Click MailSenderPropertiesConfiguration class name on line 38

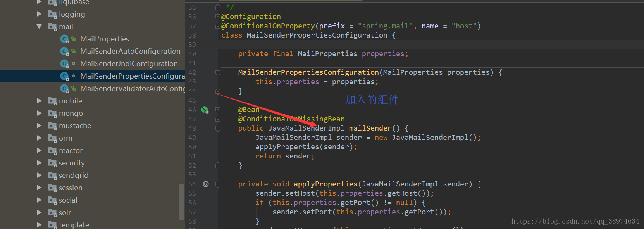(x=317, y=35)
